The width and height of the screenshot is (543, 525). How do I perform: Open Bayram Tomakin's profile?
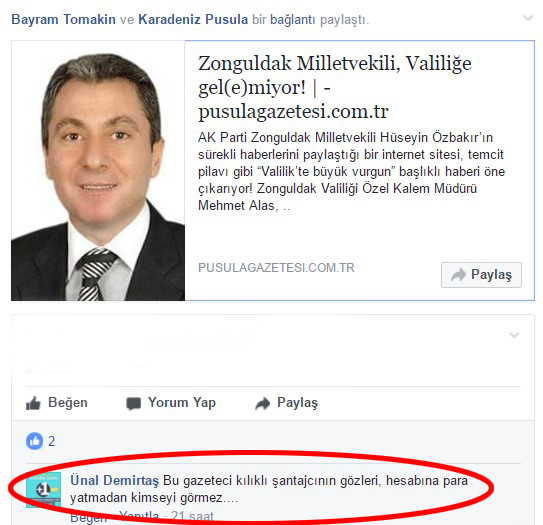(x=64, y=19)
